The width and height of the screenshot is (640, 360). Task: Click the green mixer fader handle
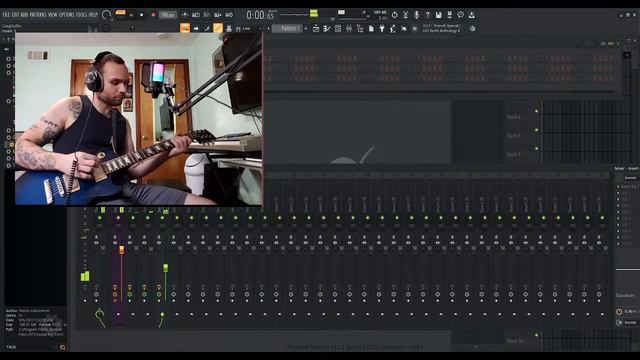click(x=165, y=268)
